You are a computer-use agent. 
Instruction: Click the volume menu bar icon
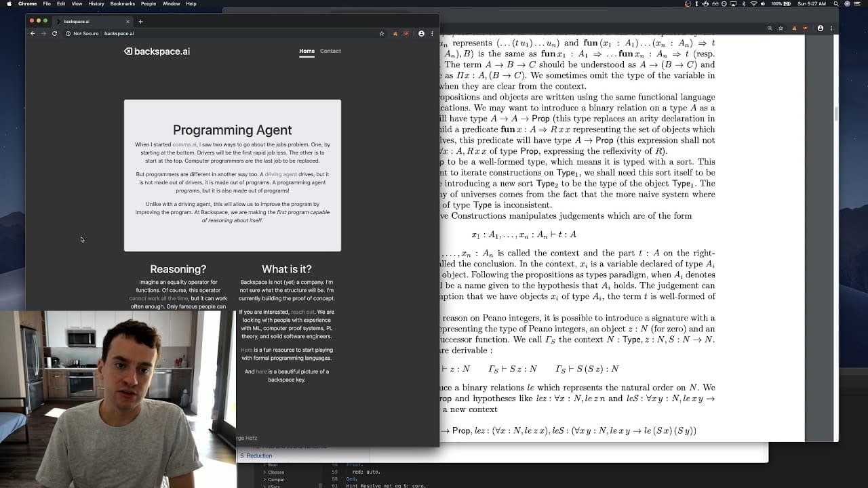click(763, 4)
